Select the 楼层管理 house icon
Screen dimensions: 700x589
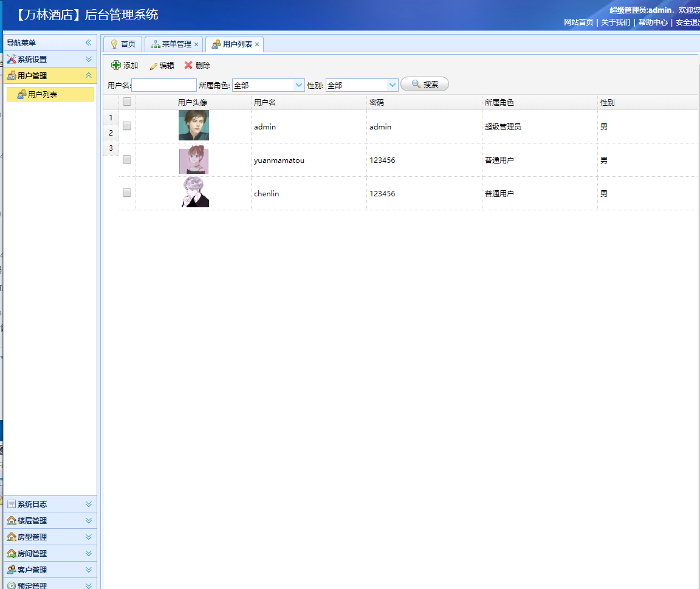click(x=10, y=520)
